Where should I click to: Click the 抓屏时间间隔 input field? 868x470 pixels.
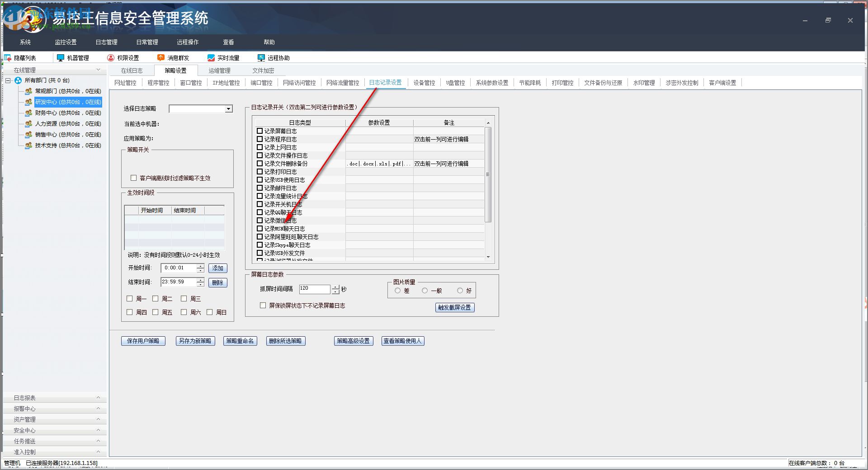coord(314,289)
